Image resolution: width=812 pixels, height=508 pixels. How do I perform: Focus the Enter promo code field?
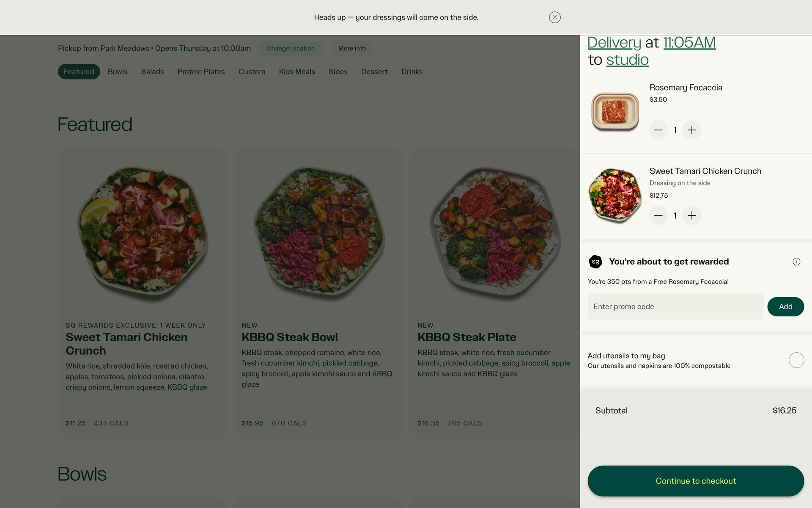[x=675, y=306]
